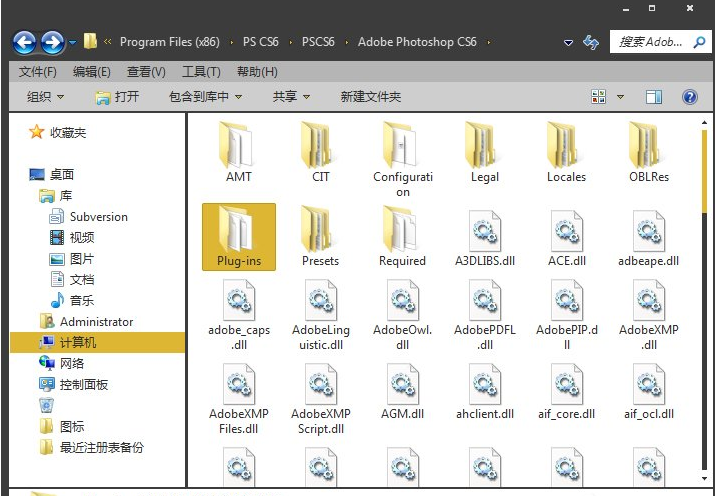This screenshot has width=715, height=496.
Task: Select adobe_caps.dll file icon
Action: [239, 300]
